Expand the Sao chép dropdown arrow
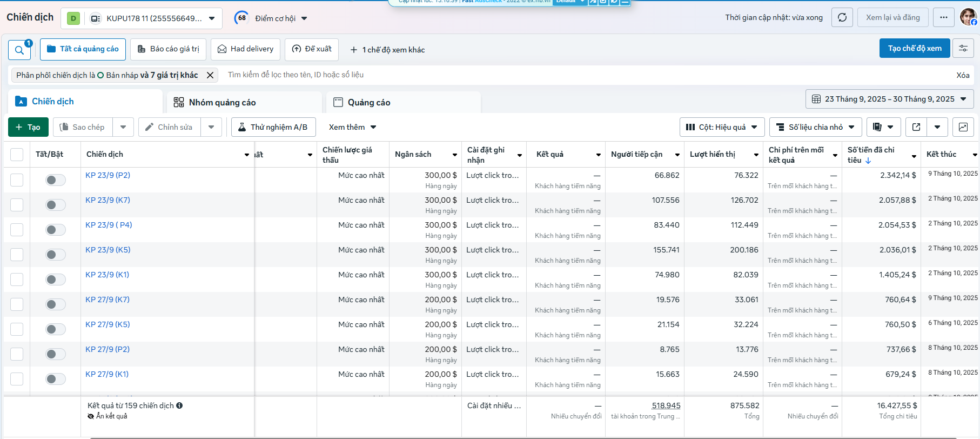The image size is (980, 439). pyautogui.click(x=123, y=127)
